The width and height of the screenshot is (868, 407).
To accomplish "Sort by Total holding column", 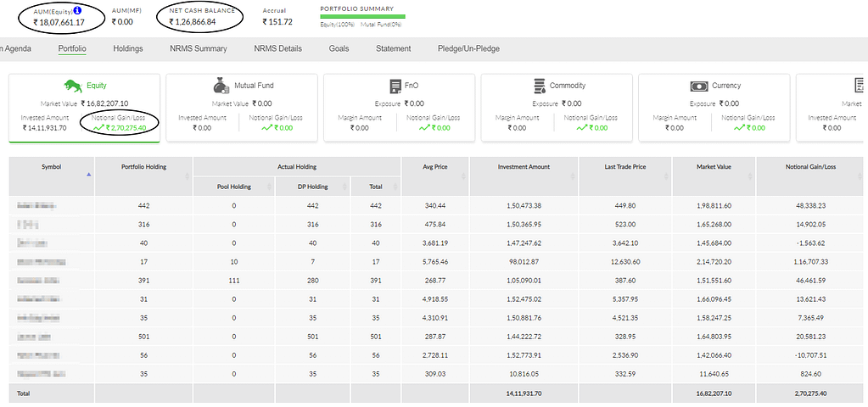I will (395, 187).
